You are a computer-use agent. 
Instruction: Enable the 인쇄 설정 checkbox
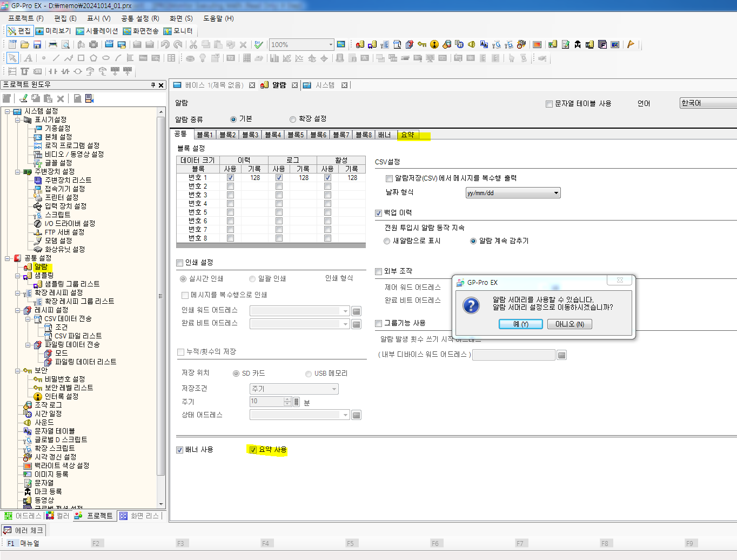tap(179, 263)
